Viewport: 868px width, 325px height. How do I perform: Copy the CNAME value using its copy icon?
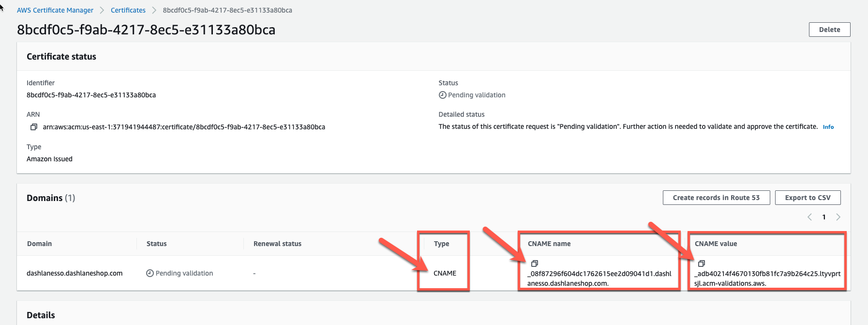tap(702, 263)
